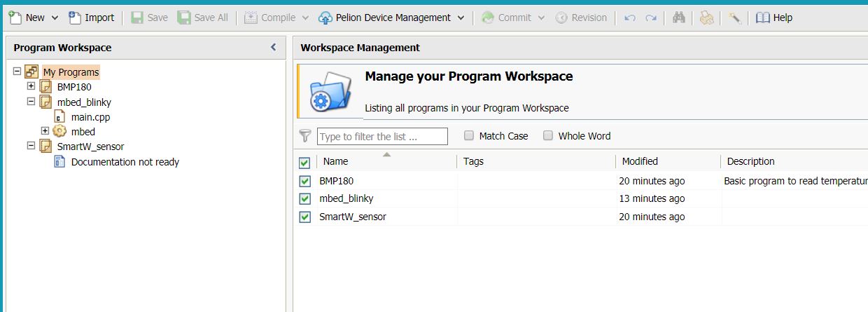The height and width of the screenshot is (312, 868).
Task: Enable the Match Case checkbox
Action: click(x=469, y=136)
